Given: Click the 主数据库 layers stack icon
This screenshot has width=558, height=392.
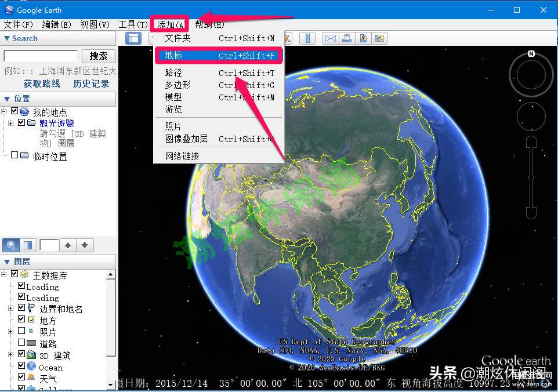Looking at the screenshot, I should point(24,274).
